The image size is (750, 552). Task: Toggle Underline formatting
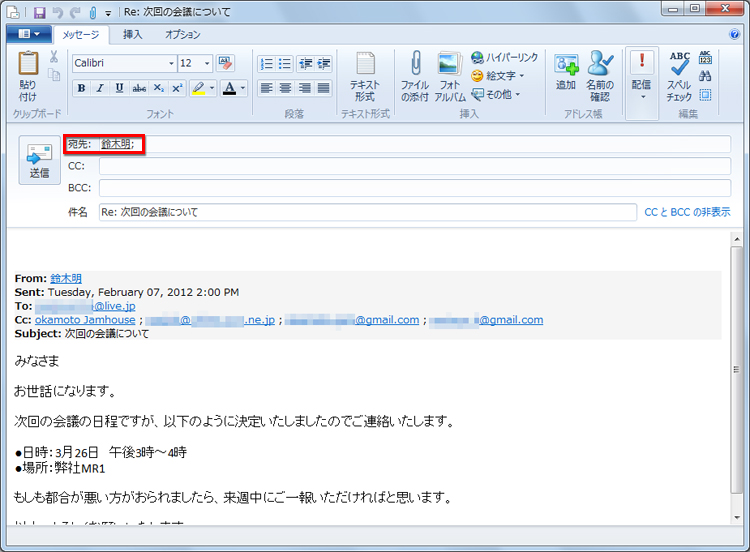[119, 88]
